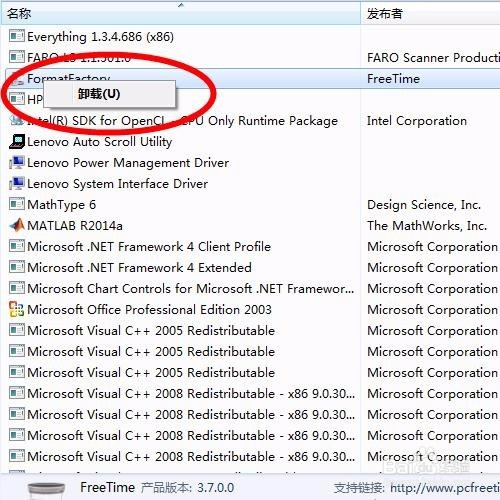Select Microsoft Chart Controls for .NET entry
This screenshot has width=500, height=500.
click(191, 289)
